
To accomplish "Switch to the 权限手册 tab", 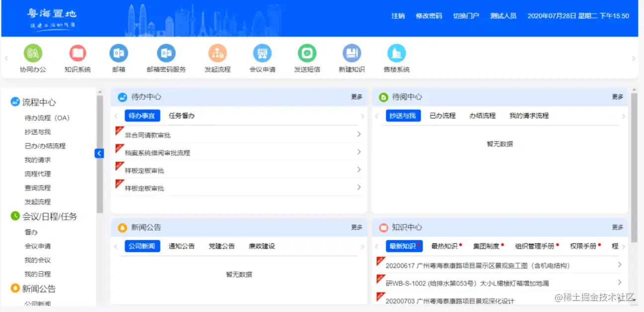I will click(x=583, y=246).
